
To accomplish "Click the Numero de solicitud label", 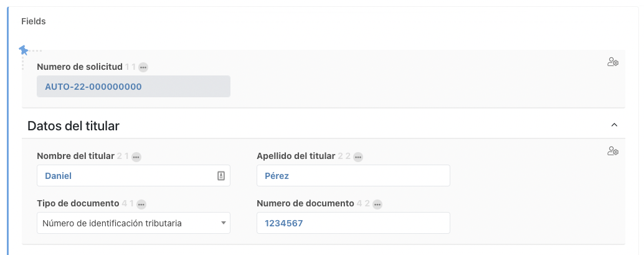I will click(x=80, y=67).
